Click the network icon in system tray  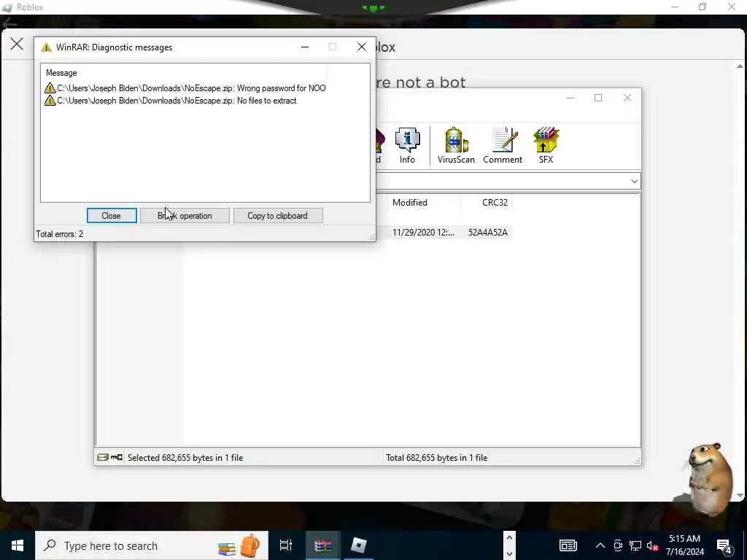pyautogui.click(x=635, y=545)
